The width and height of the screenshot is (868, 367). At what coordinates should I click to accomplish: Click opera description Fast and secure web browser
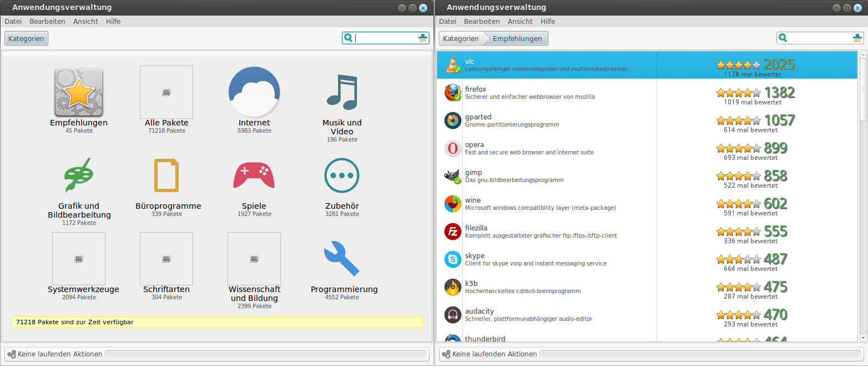[529, 152]
